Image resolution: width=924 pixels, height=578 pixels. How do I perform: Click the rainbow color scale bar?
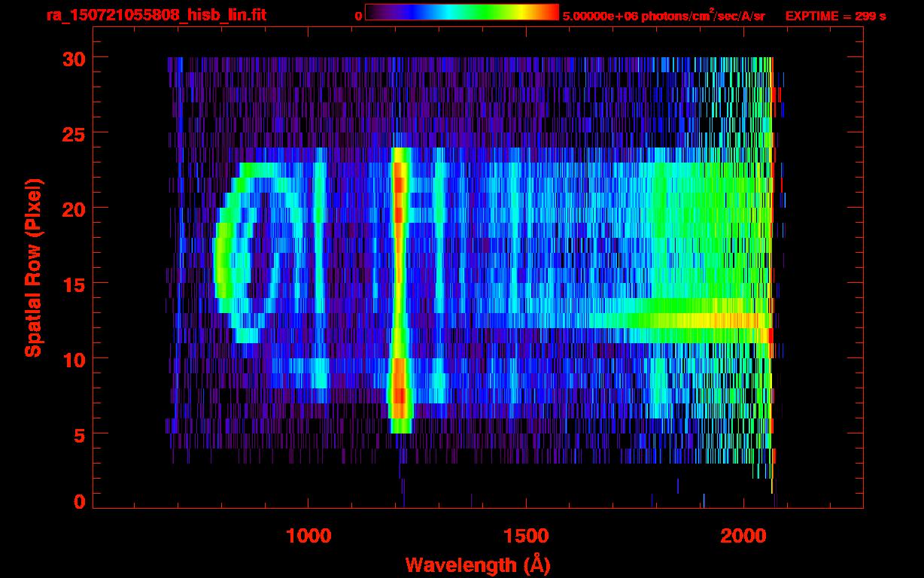tap(461, 12)
